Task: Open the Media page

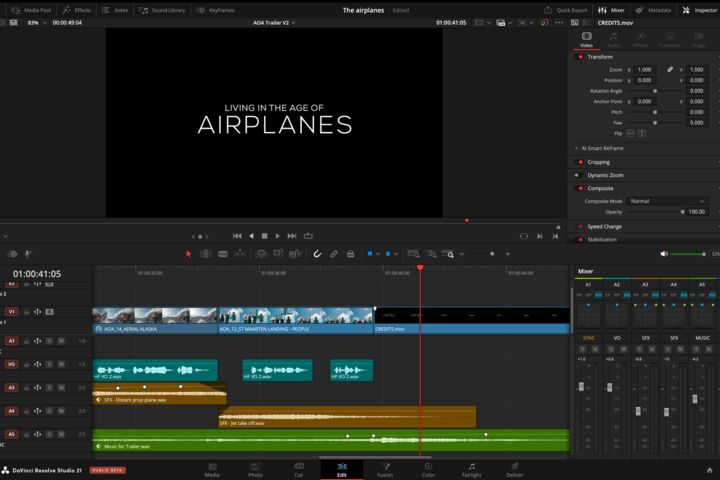Action: 212,470
